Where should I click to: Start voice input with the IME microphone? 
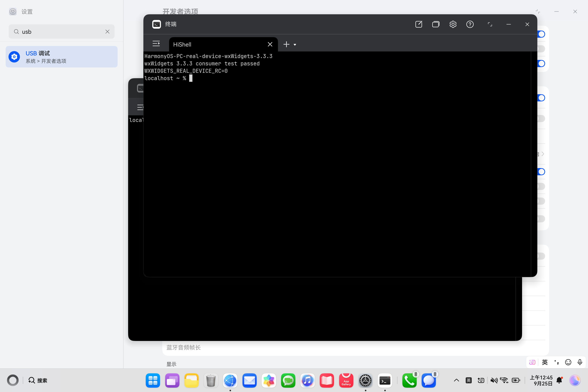click(580, 362)
